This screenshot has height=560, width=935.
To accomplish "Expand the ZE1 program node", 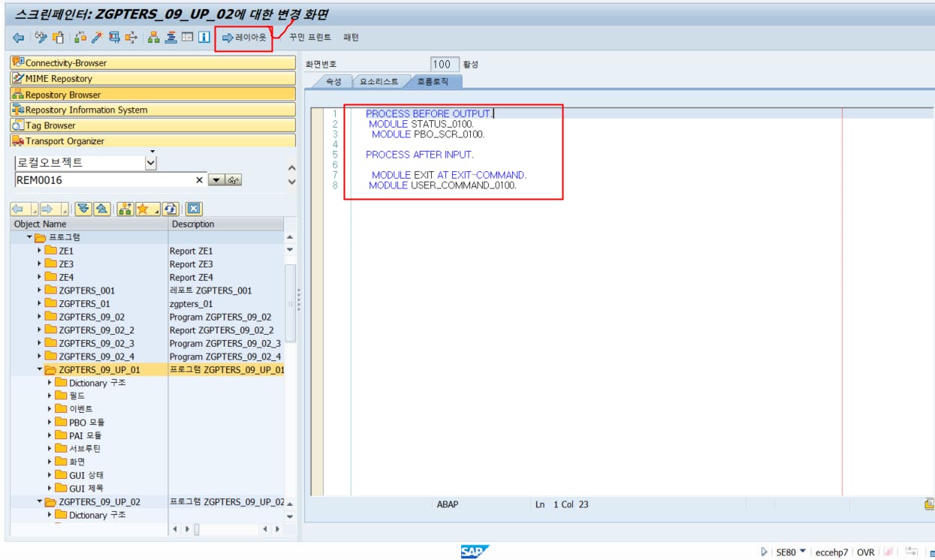I will pyautogui.click(x=40, y=251).
